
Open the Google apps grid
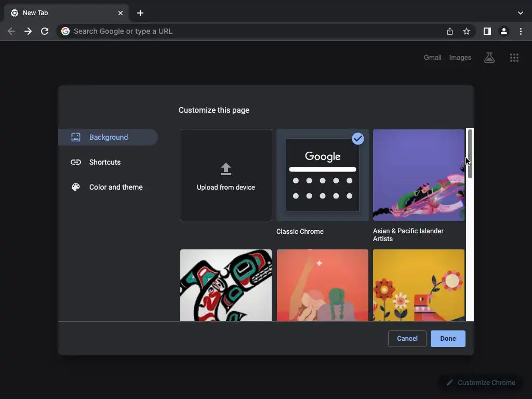pos(514,58)
